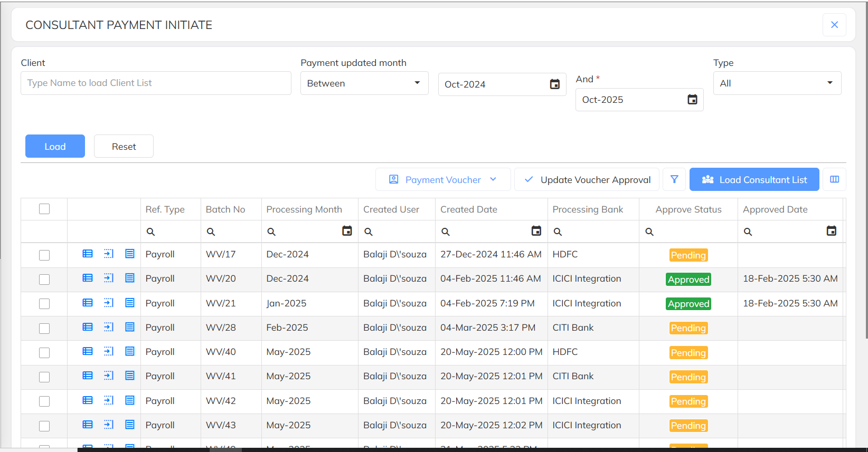Click the list view icon for batch WV/17

[x=88, y=254]
